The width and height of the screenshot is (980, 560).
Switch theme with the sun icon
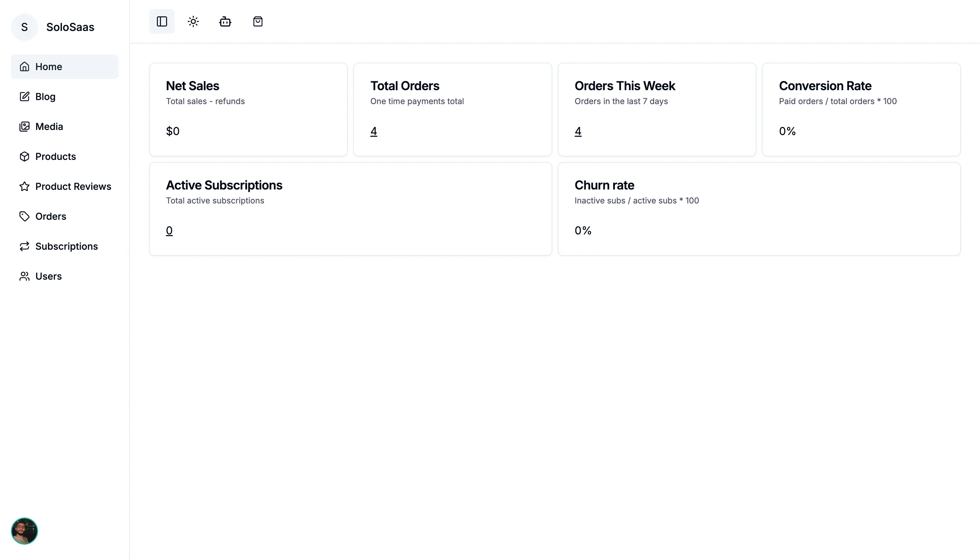coord(194,21)
